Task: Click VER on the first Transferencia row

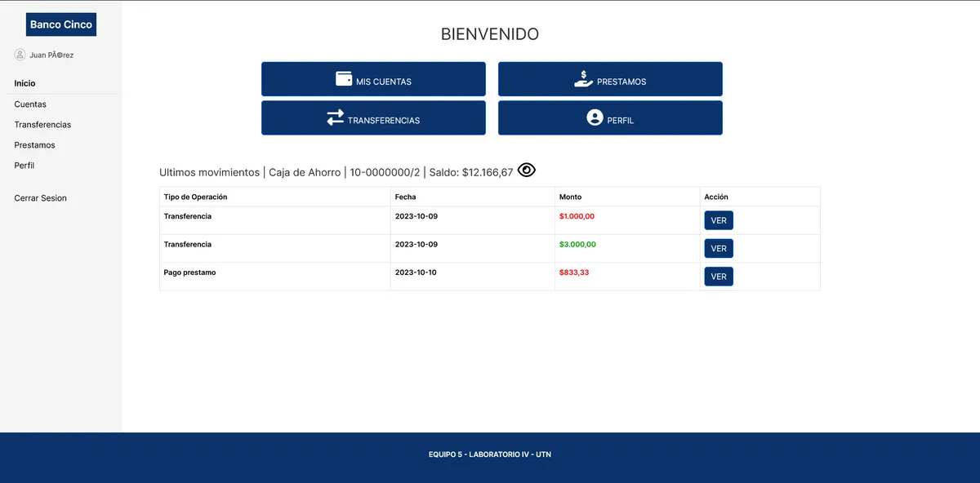Action: [x=718, y=219]
